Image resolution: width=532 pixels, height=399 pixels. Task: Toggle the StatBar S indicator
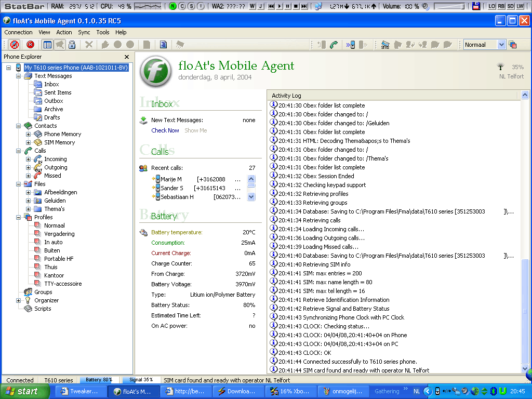[x=191, y=6]
